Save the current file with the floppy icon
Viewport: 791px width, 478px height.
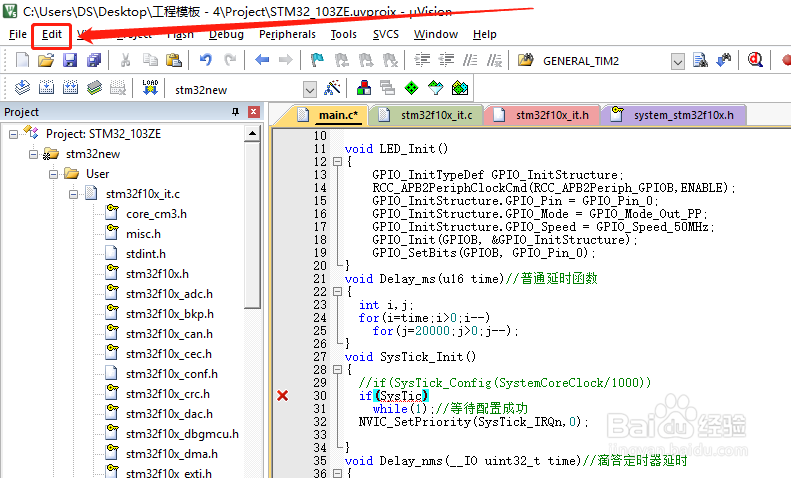(x=70, y=60)
